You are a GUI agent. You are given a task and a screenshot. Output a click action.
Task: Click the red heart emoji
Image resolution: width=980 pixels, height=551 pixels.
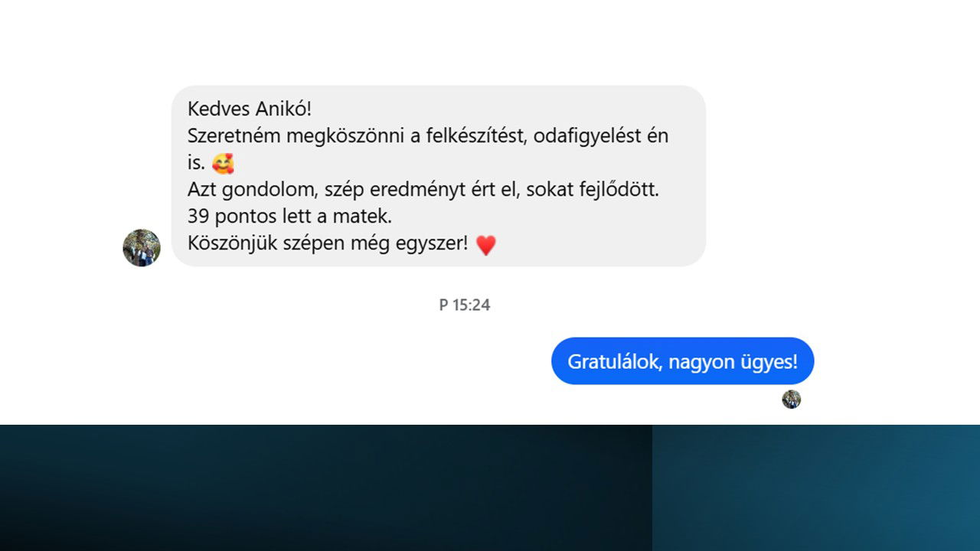pyautogui.click(x=486, y=245)
